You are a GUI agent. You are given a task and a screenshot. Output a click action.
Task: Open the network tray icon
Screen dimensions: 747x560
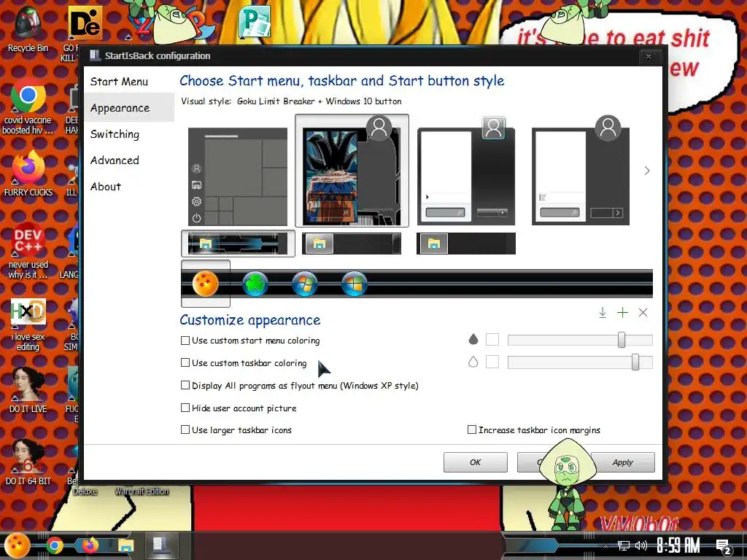[x=623, y=545]
